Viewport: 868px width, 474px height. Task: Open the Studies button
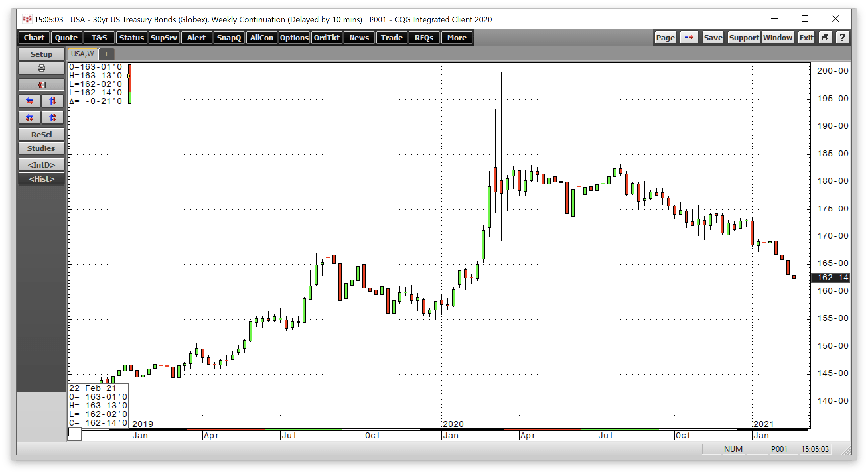coord(41,148)
